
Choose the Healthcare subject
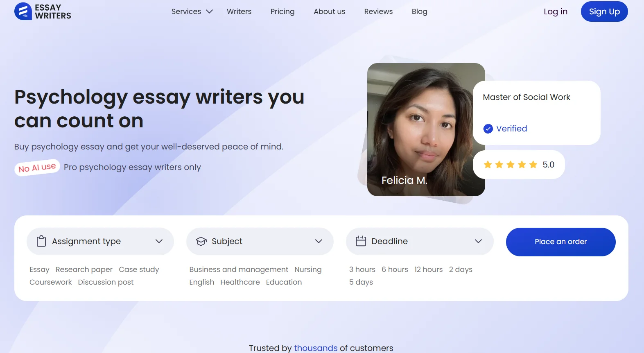240,282
